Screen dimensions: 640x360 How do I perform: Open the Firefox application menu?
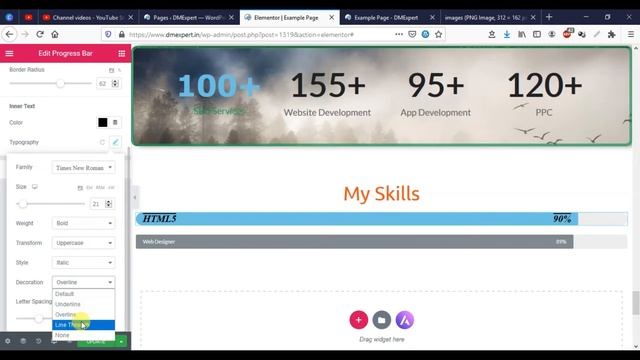click(x=631, y=35)
